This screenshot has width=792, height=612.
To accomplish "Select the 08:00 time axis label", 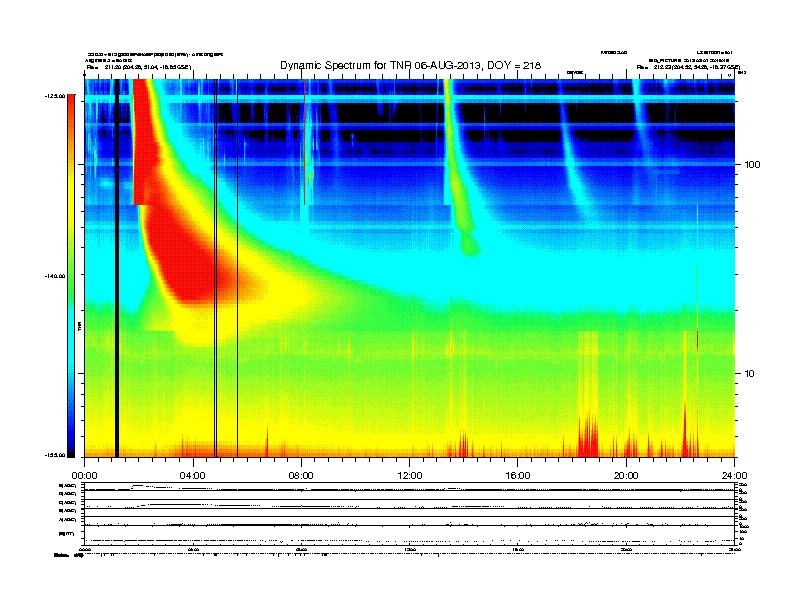I will [301, 476].
